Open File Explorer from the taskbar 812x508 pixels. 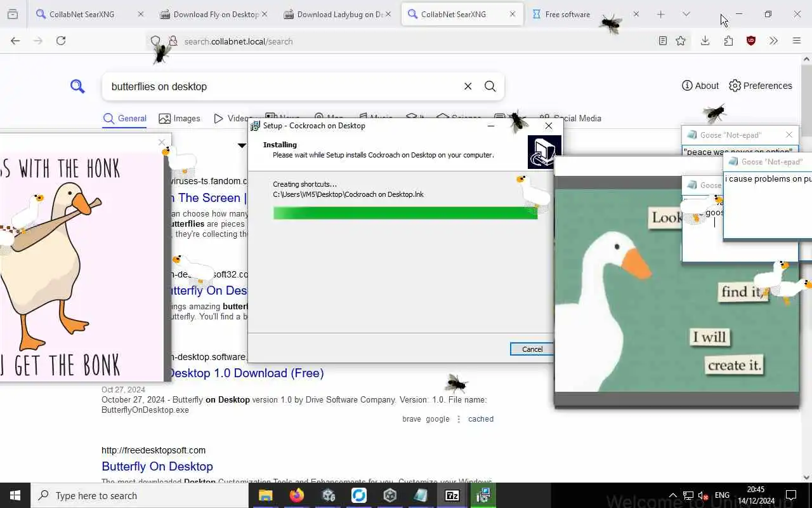[x=265, y=495]
